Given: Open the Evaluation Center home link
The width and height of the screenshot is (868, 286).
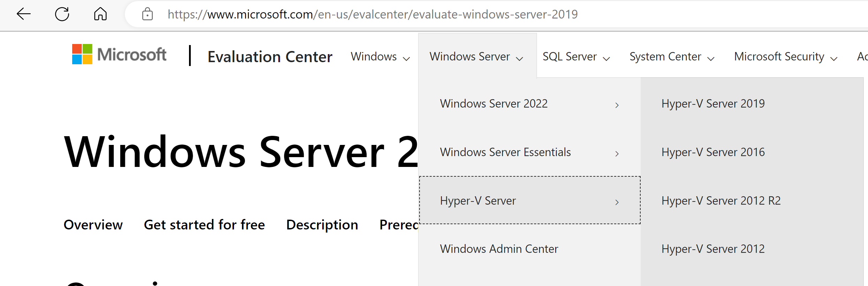Looking at the screenshot, I should click(x=270, y=57).
